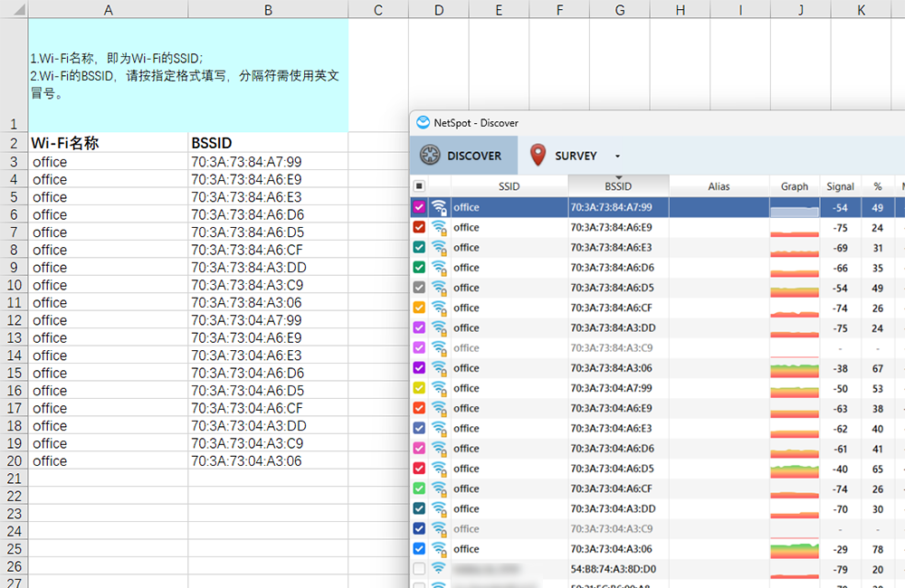
Task: Click the Wi-Fi icon for network 54:B8:74:A3:8D:D0
Action: coord(439,569)
